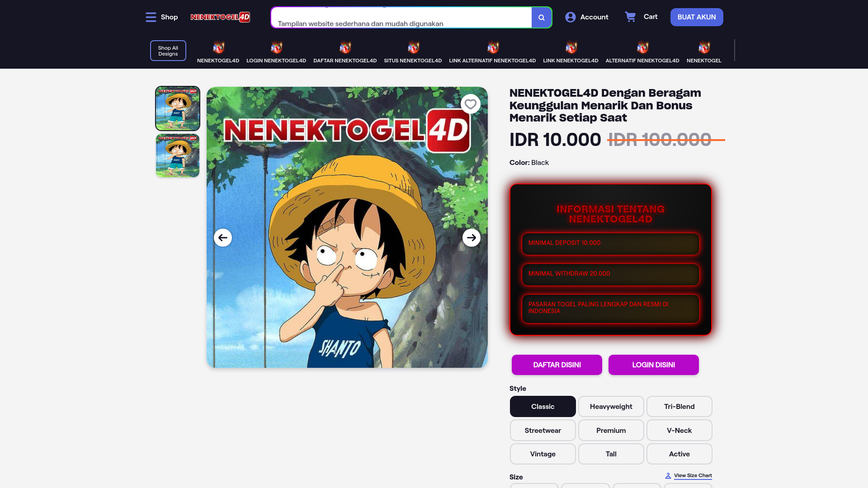Click MINIMAL WITHDRAW 20.000 info box
Viewport: 868px width, 488px height.
click(x=611, y=275)
